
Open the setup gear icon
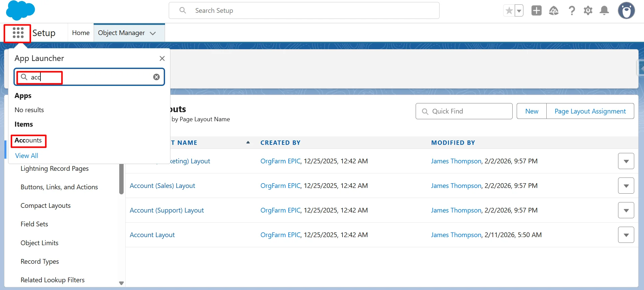tap(588, 11)
